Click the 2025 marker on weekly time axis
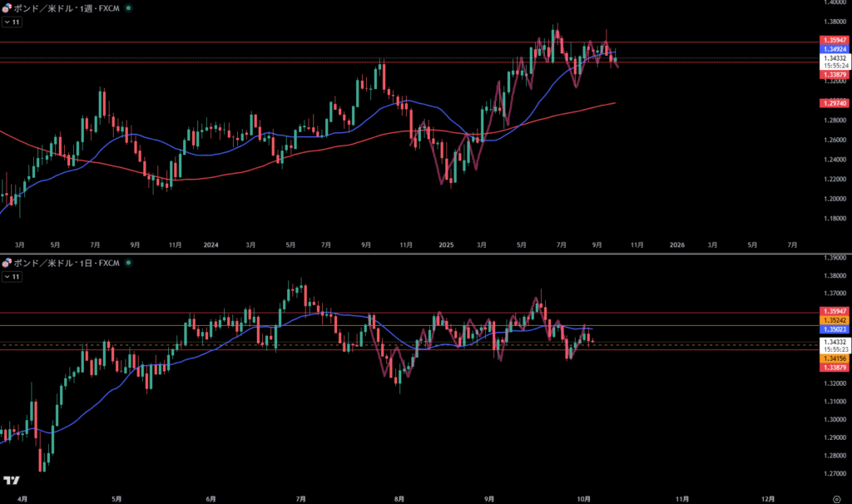The height and width of the screenshot is (504, 852). (x=446, y=245)
